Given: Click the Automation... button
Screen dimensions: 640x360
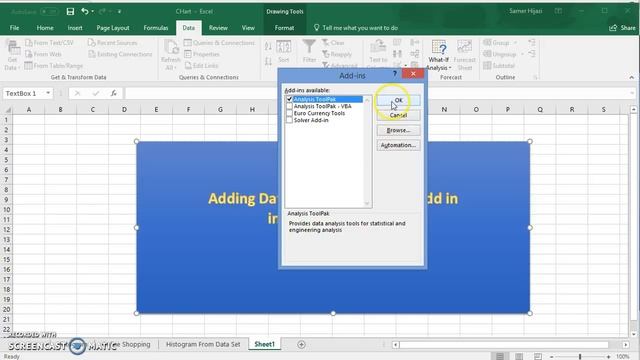Looking at the screenshot, I should 398,145.
